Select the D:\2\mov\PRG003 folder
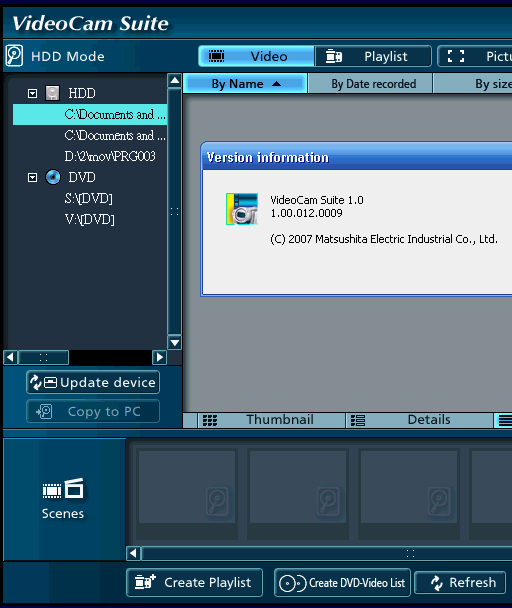 pos(110,156)
